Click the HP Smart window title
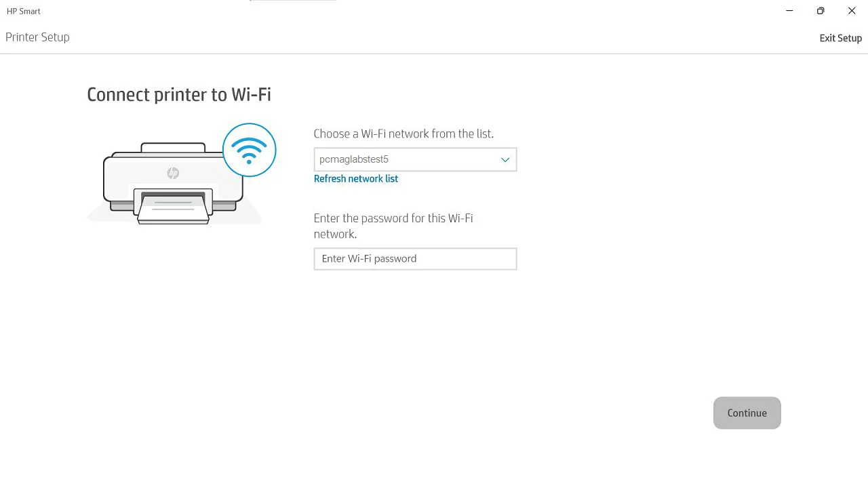This screenshot has height=488, width=868. click(x=24, y=11)
